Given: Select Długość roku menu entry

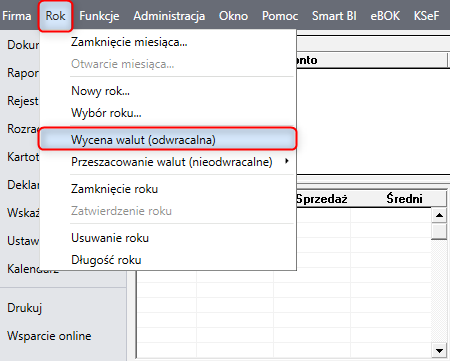Looking at the screenshot, I should pyautogui.click(x=167, y=260).
